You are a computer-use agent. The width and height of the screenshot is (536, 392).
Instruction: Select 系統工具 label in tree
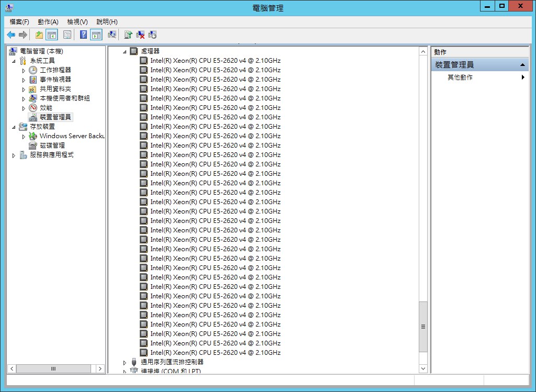pyautogui.click(x=42, y=61)
